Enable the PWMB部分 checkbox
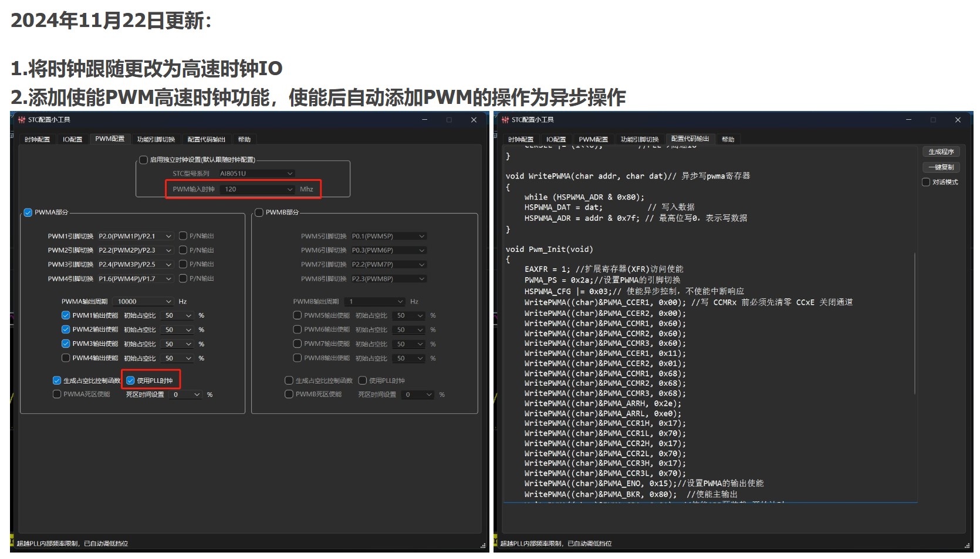The width and height of the screenshot is (980, 559). [x=259, y=213]
